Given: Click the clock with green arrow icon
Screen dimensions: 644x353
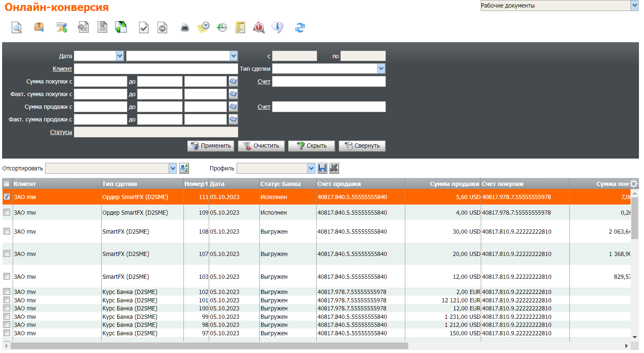Looking at the screenshot, I should pyautogui.click(x=222, y=27).
